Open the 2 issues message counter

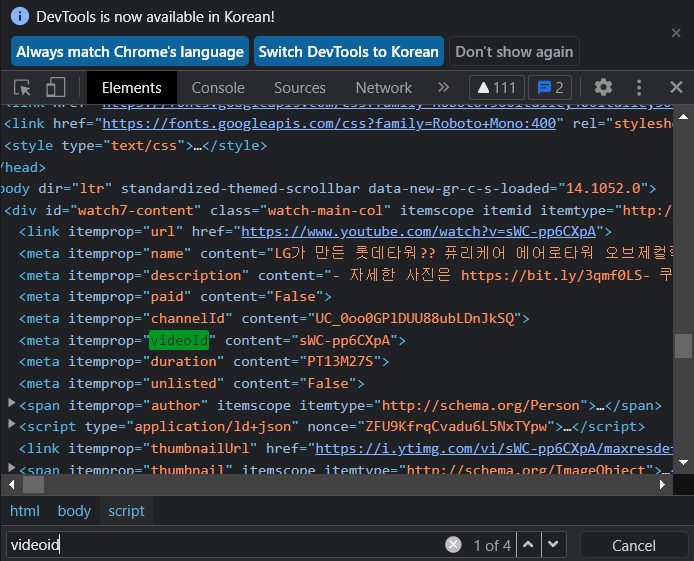[550, 88]
